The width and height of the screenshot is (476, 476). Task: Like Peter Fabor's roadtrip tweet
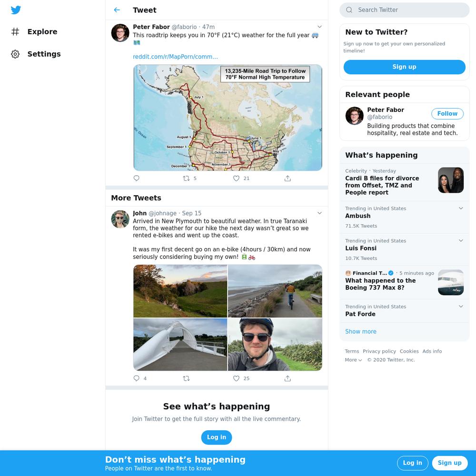[236, 178]
